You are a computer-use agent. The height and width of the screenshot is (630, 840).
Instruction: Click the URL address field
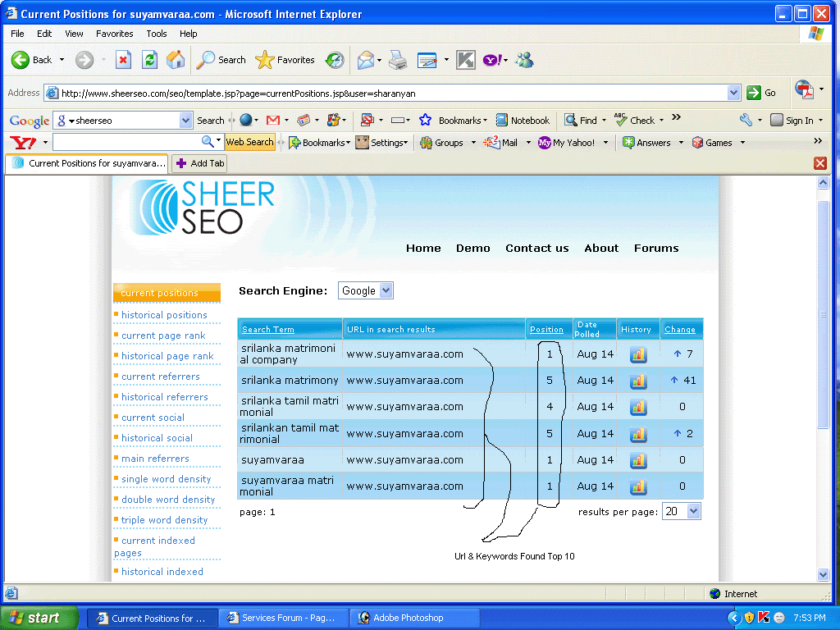tap(393, 94)
